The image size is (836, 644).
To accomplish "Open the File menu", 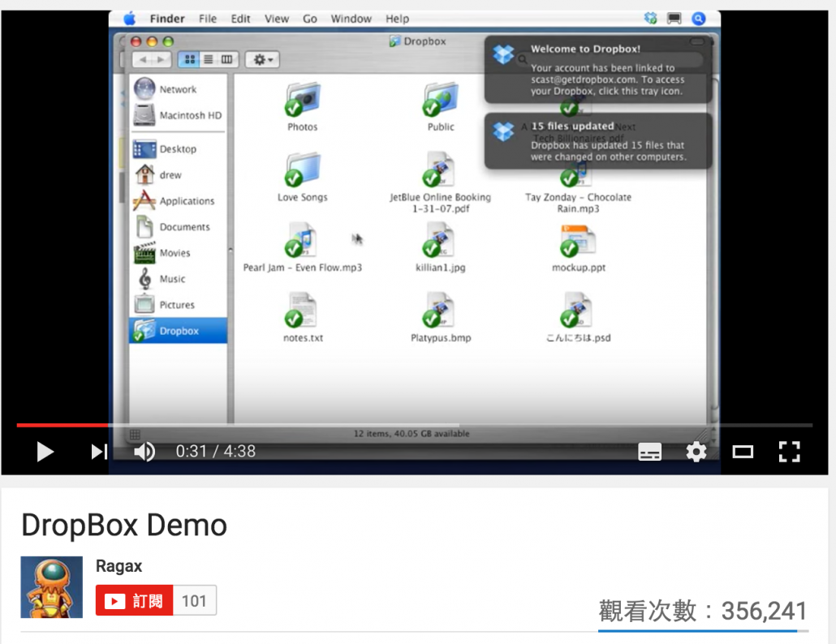I will click(x=208, y=19).
